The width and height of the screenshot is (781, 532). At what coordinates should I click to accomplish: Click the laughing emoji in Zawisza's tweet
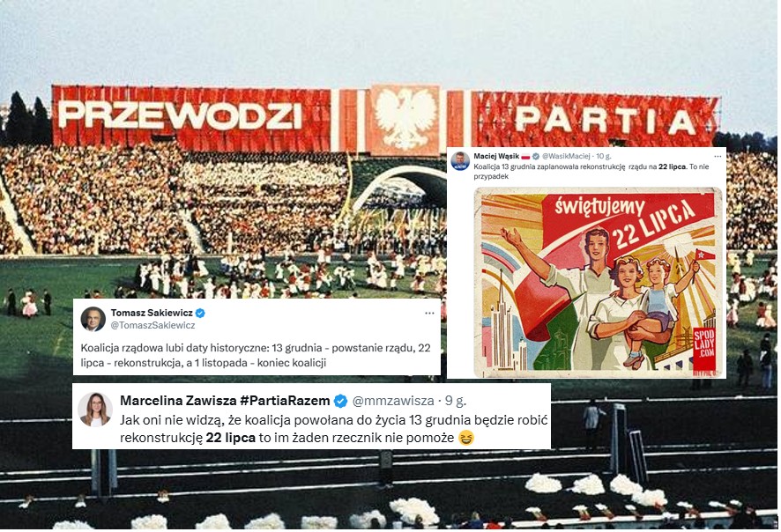(x=465, y=438)
